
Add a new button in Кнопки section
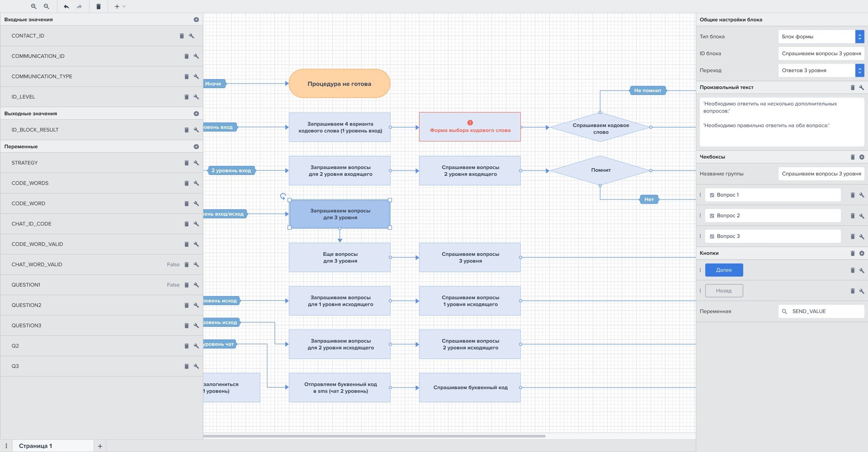tap(862, 254)
